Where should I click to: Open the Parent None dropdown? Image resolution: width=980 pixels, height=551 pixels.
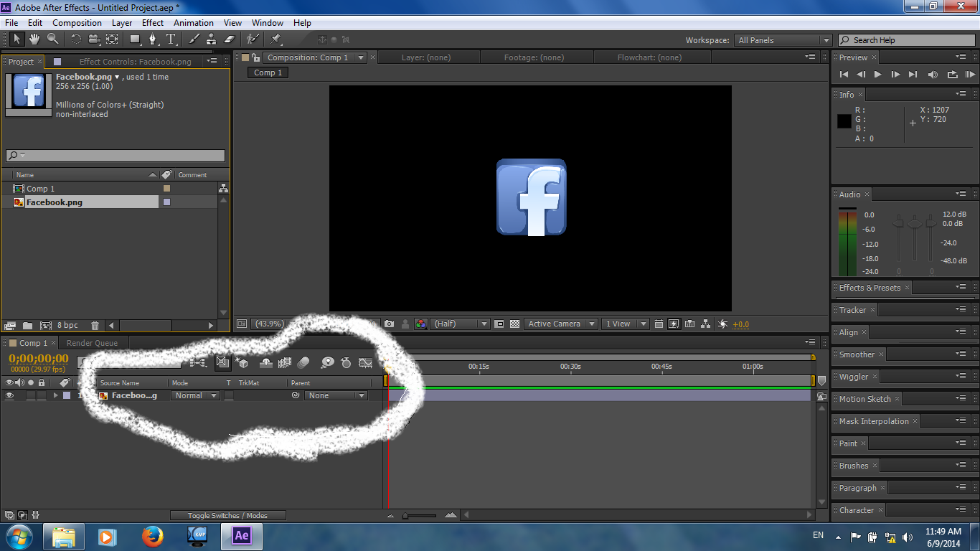point(336,395)
